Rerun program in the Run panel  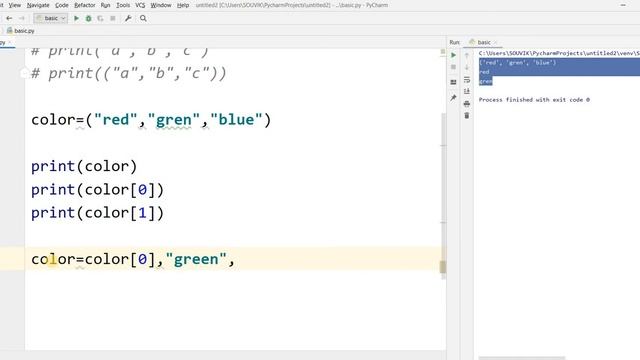tap(453, 55)
